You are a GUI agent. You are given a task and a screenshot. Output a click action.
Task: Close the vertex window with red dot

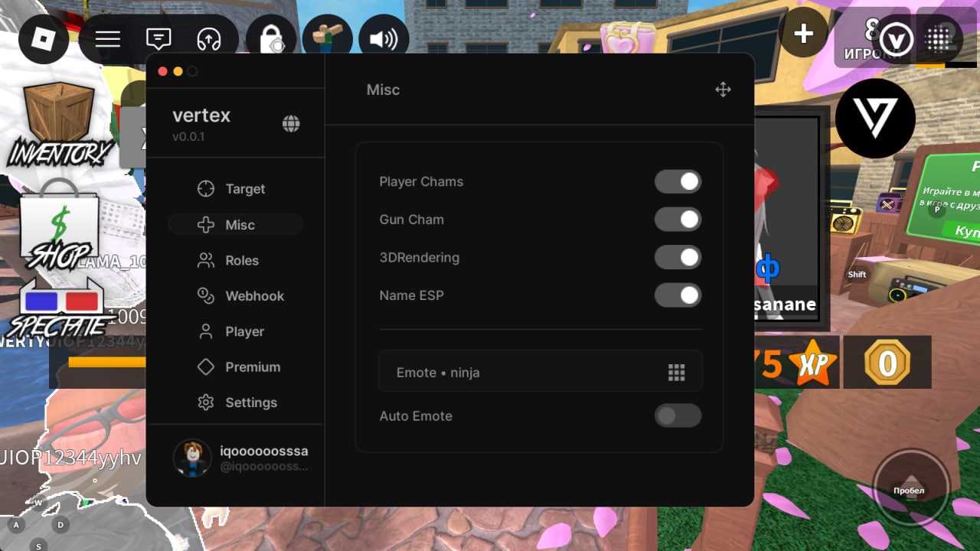pyautogui.click(x=162, y=71)
